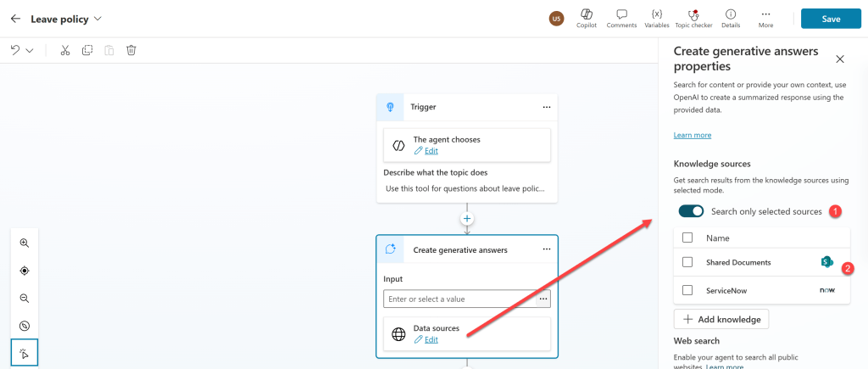Delete selected node with trash icon
Viewport: 868px width, 369px height.
(131, 50)
